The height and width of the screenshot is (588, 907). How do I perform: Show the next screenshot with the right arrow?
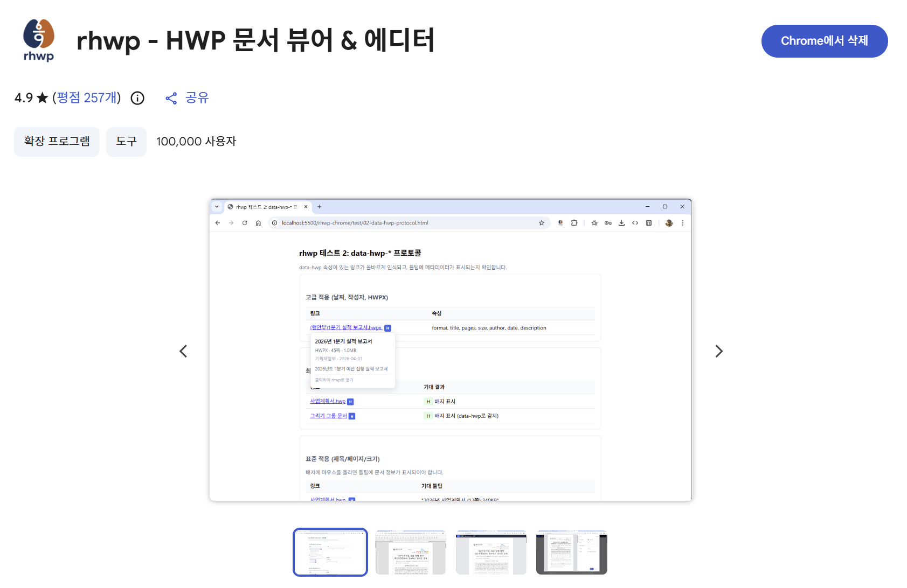[719, 351]
